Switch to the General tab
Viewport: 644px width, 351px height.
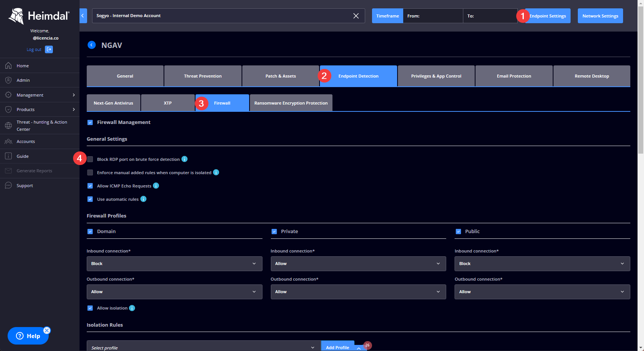125,76
